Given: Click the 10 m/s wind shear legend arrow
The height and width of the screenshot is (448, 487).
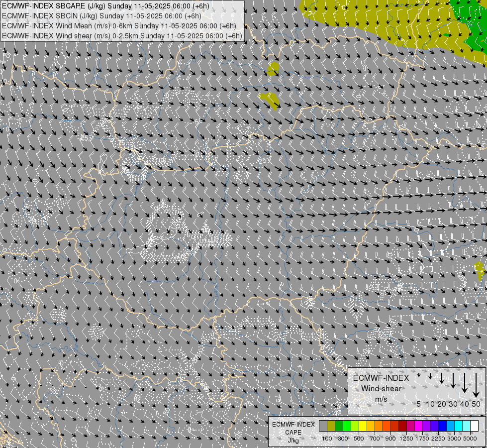Looking at the screenshot, I should [430, 376].
